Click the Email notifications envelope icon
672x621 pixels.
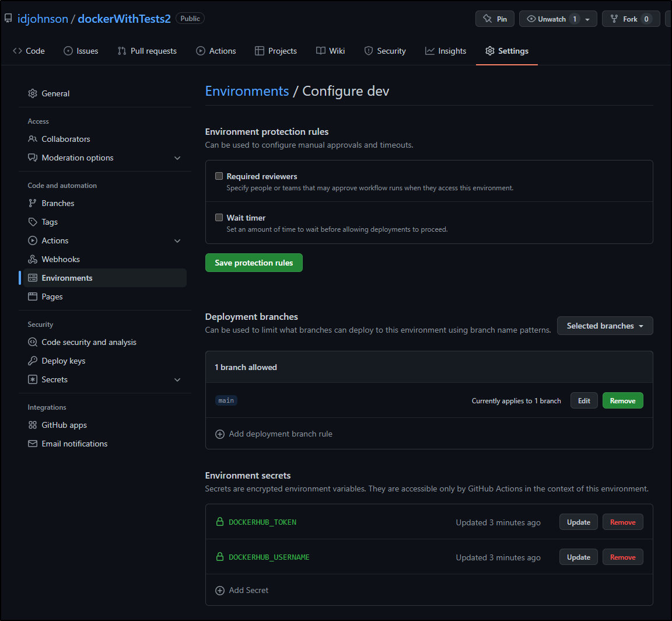click(33, 444)
